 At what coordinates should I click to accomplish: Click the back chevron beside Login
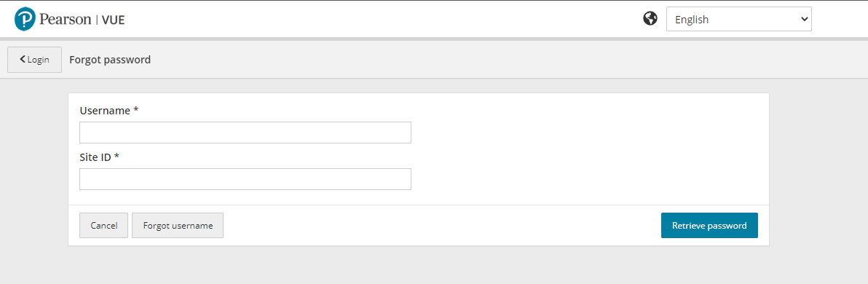(23, 59)
